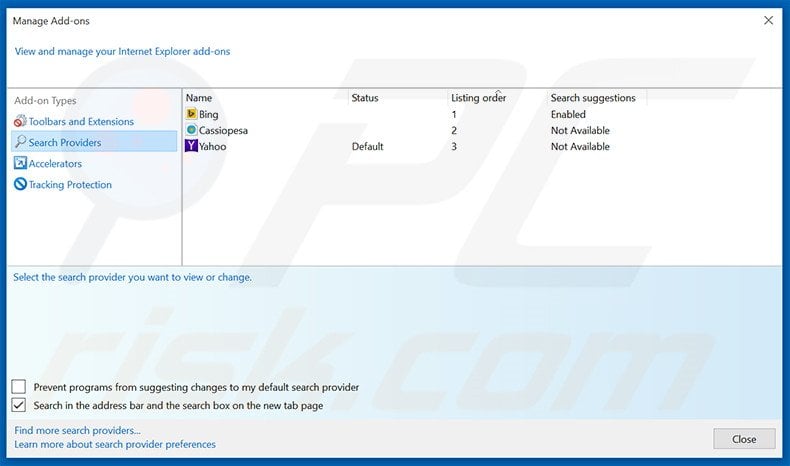Screen dimensions: 790x466
Task: Click the Close button
Action: click(x=744, y=439)
